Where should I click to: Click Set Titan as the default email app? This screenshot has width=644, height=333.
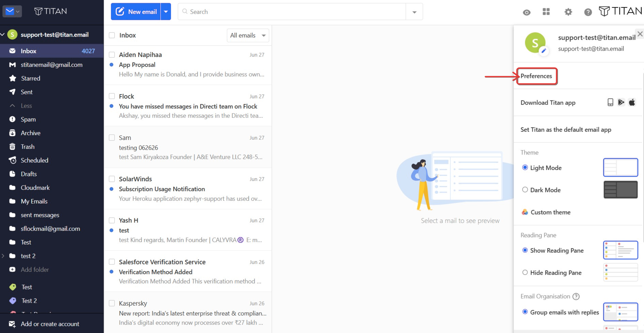tap(566, 129)
